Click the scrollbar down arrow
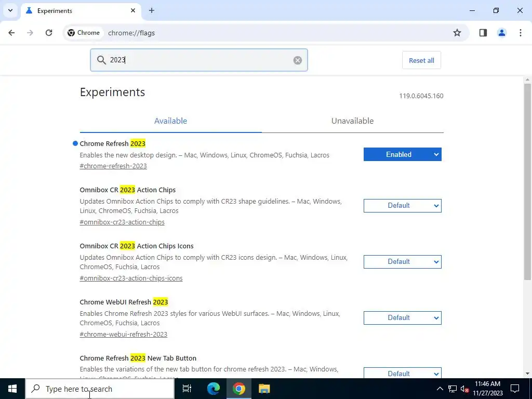Screen dimensions: 532x399 [527, 374]
